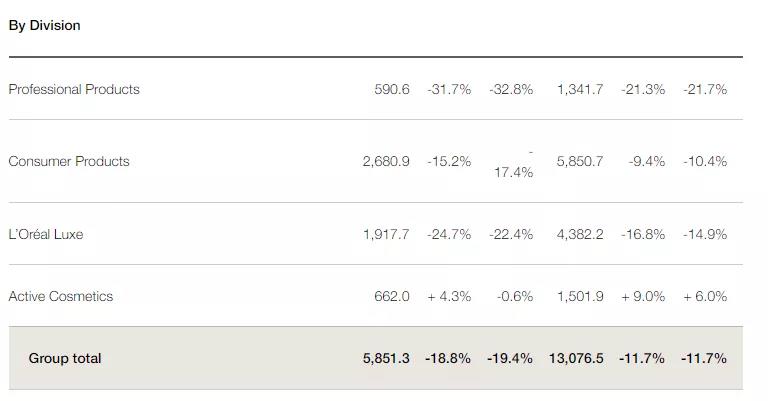
Task: Select the 4,382.2 L'Oréal Luxe value
Action: point(580,234)
